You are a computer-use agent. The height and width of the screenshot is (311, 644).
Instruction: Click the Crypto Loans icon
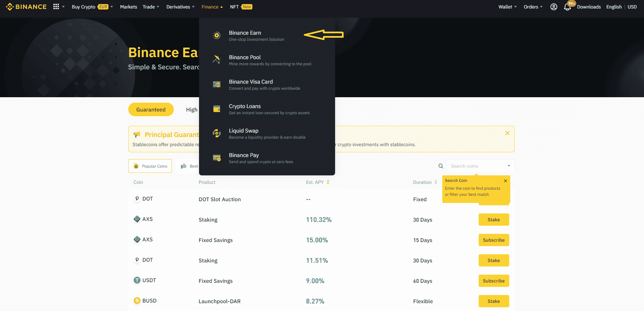pos(216,109)
